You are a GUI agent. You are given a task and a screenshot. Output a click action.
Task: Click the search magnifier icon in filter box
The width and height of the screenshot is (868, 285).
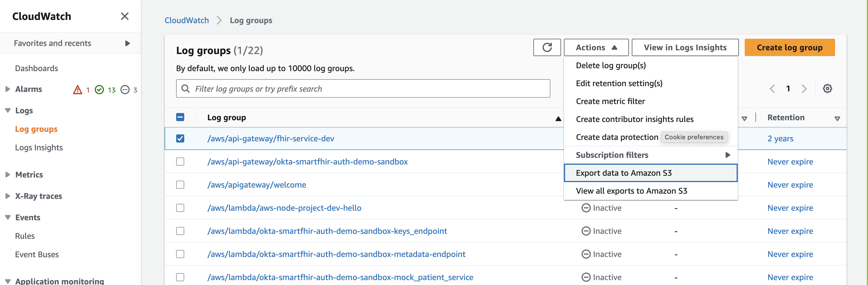[x=185, y=89]
